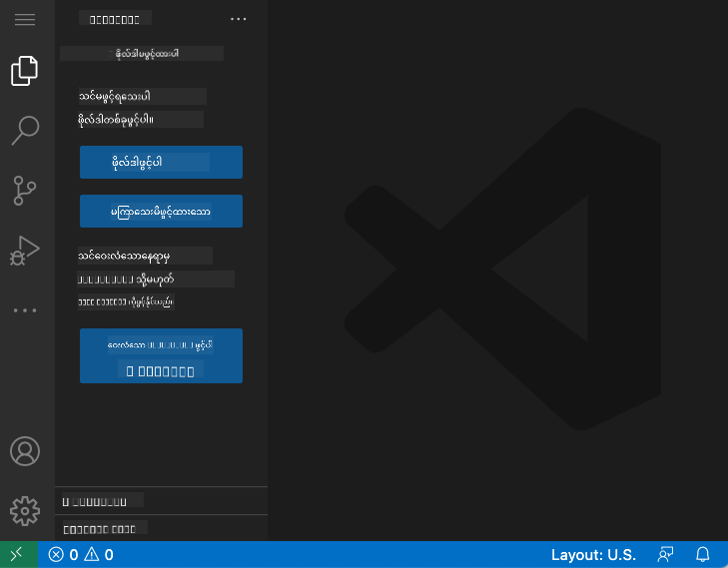Open Explorer panel more actions ellipsis

[238, 18]
